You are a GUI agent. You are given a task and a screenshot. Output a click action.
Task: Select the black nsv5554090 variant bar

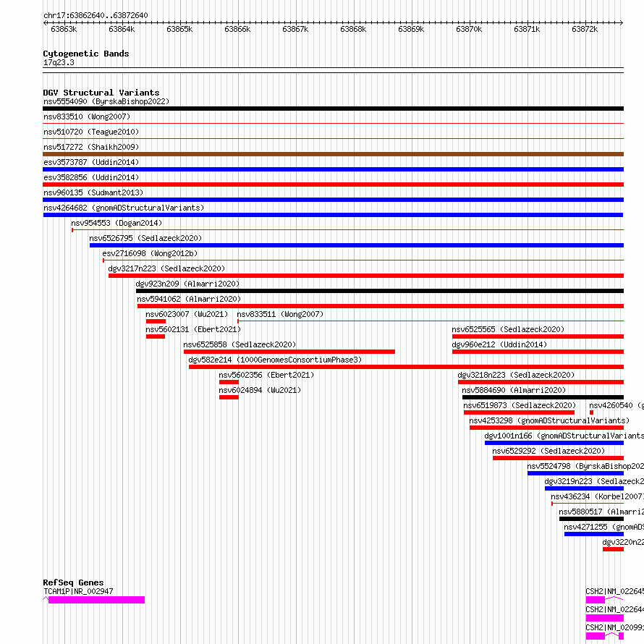tap(333, 109)
